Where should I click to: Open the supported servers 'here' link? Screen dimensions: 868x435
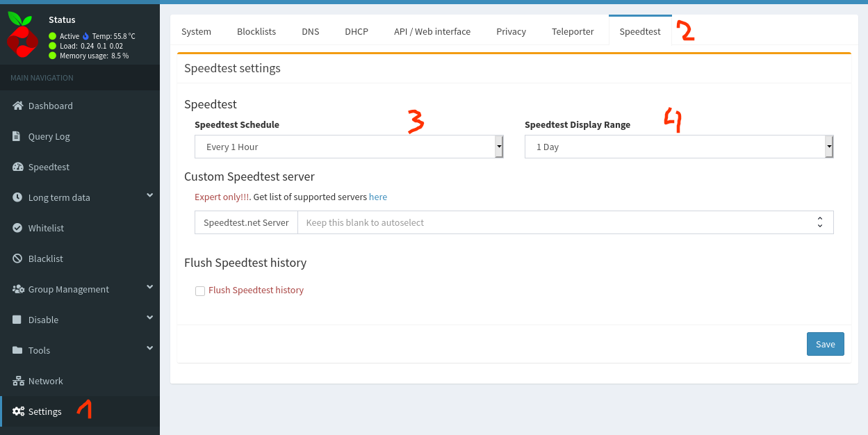tap(378, 197)
